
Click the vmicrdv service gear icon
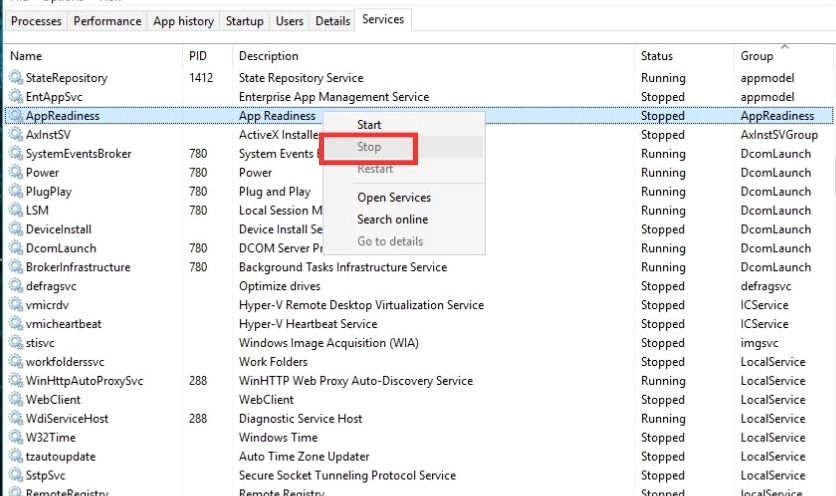[x=16, y=305]
